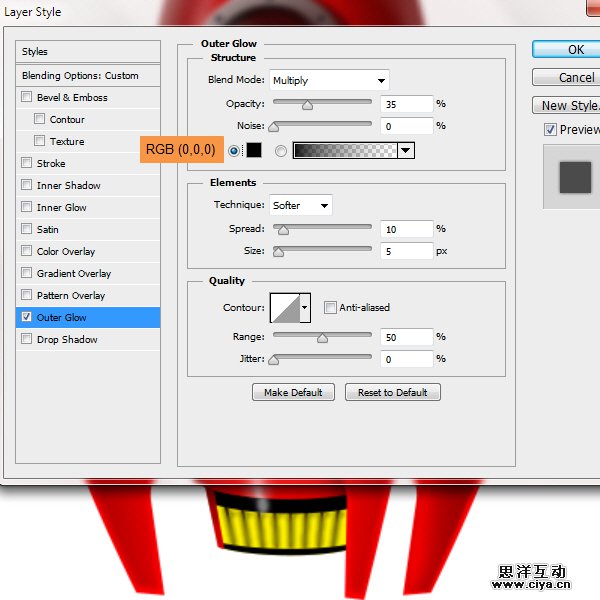Open the Inner Glow settings row
The height and width of the screenshot is (600, 600).
point(88,207)
